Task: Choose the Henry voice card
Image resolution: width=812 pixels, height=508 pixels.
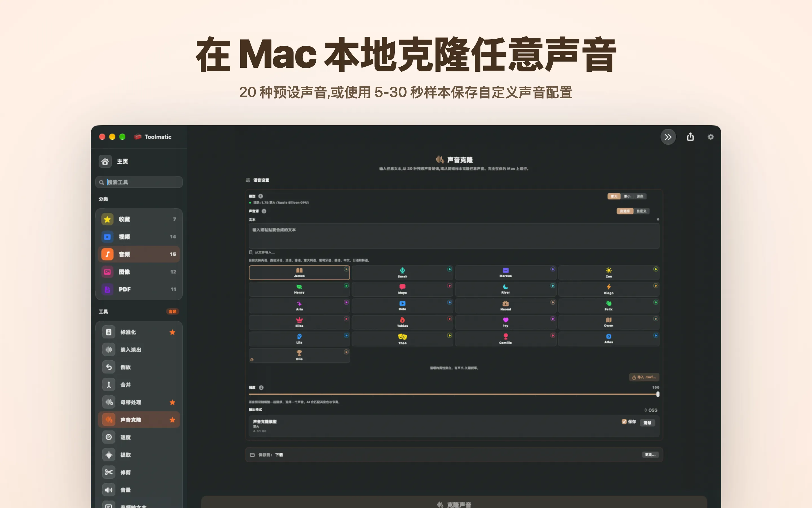Action: [x=299, y=289]
